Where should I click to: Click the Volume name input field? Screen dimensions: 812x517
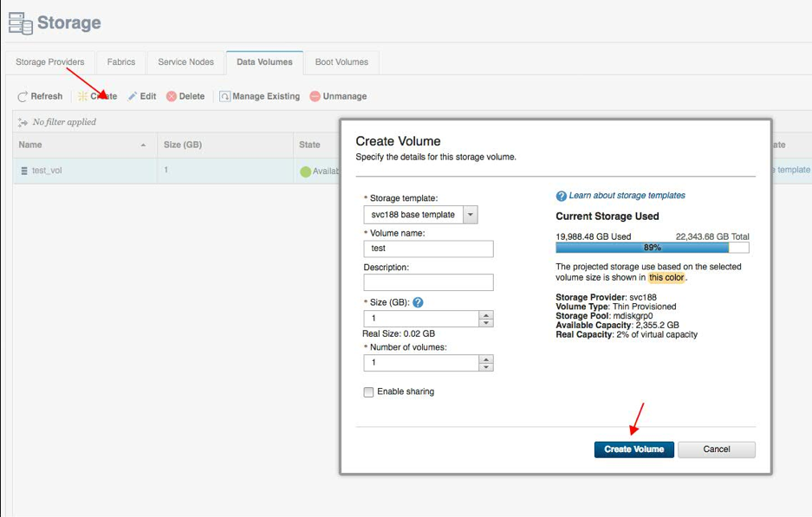(x=428, y=249)
